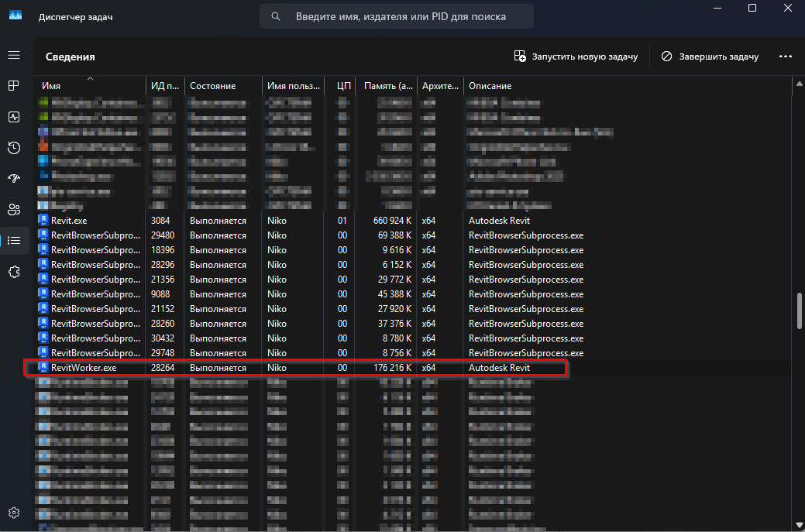Click PID 28264 cell
805x532 pixels.
162,368
